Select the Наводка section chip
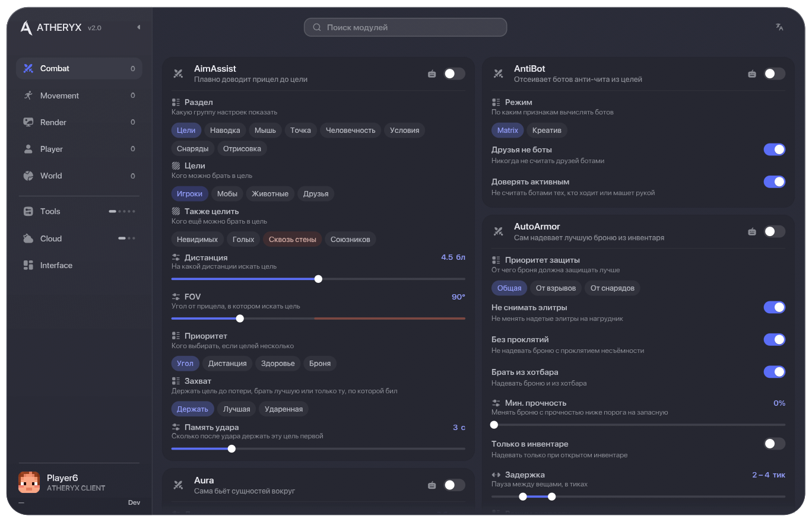 point(225,130)
